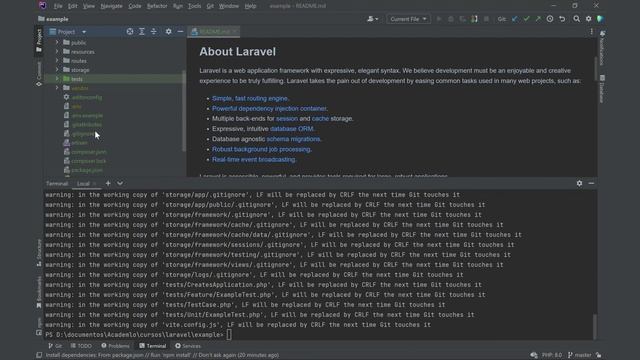Click the Git commit checkmark icon
The width and height of the screenshot is (640, 360).
click(527, 19)
